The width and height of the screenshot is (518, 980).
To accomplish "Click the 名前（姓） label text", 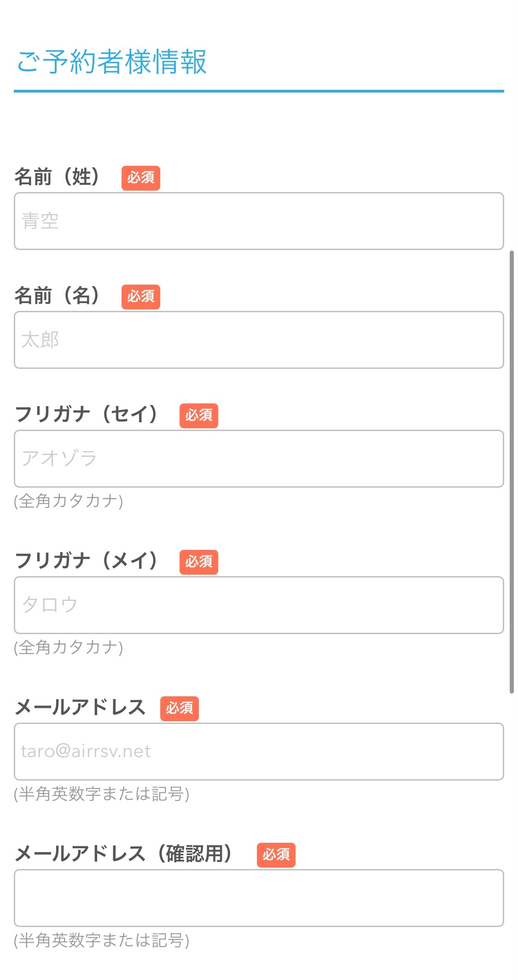I will pyautogui.click(x=58, y=177).
